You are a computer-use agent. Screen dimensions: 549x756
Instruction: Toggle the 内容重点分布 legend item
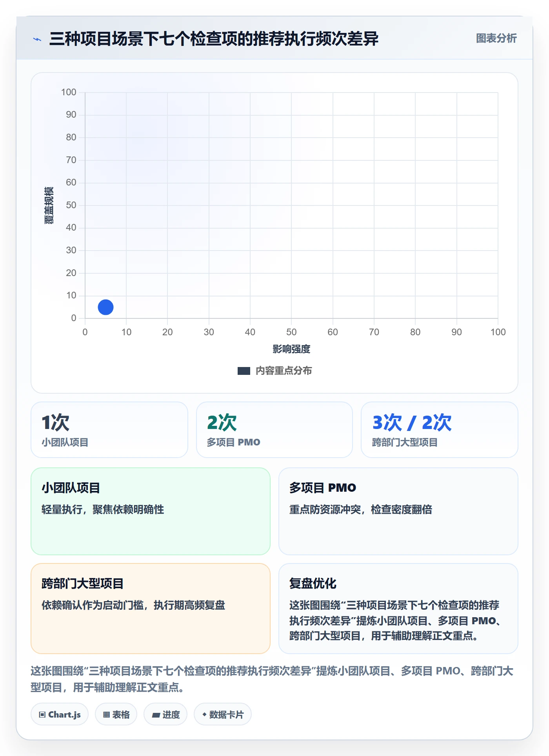tap(274, 371)
